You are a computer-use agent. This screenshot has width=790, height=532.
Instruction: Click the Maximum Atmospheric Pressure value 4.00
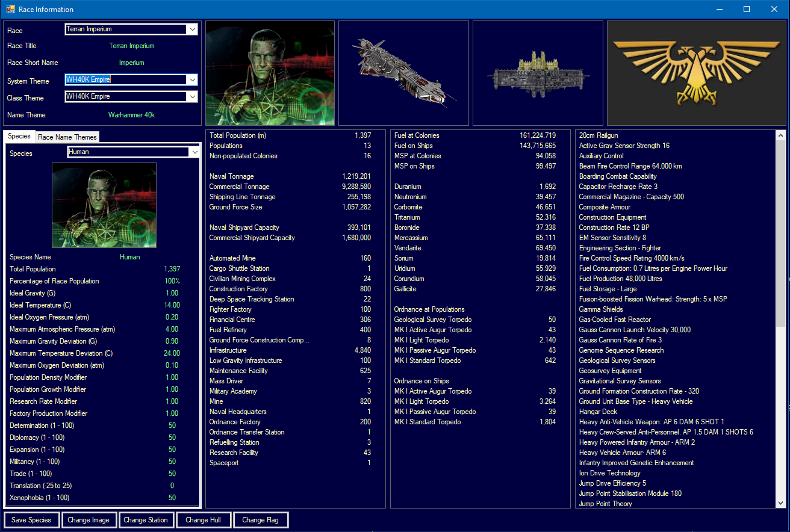(172, 329)
